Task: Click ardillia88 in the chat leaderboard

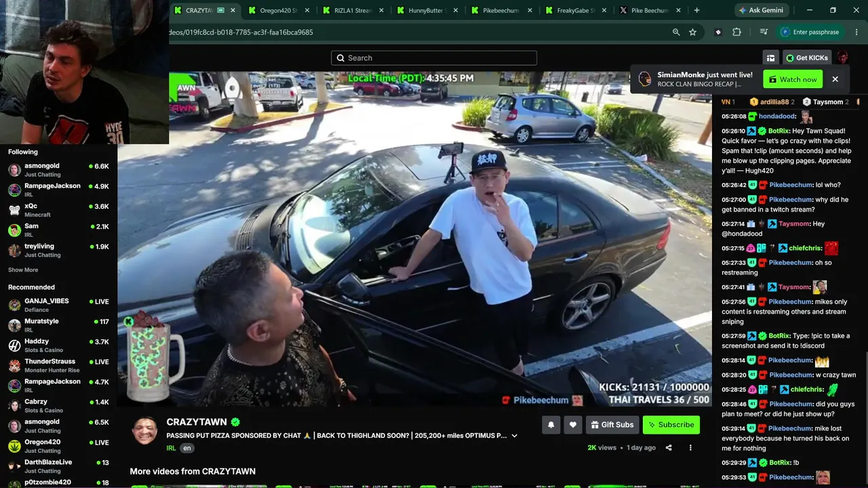Action: coord(774,102)
